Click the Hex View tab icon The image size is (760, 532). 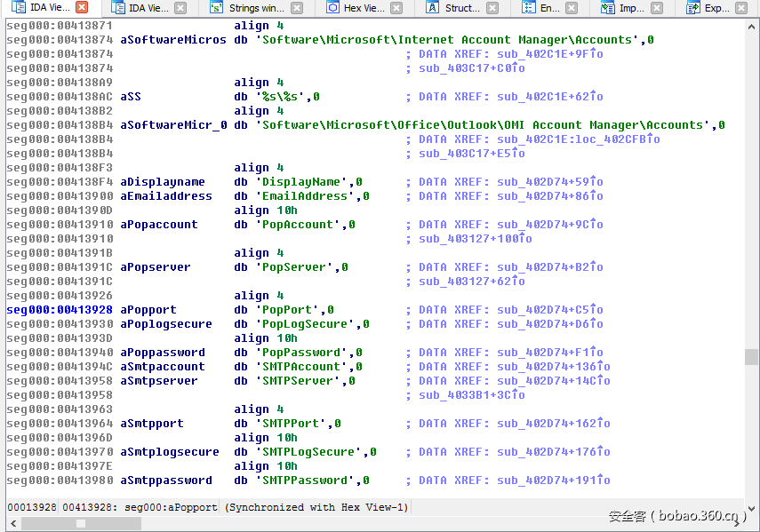(x=332, y=8)
